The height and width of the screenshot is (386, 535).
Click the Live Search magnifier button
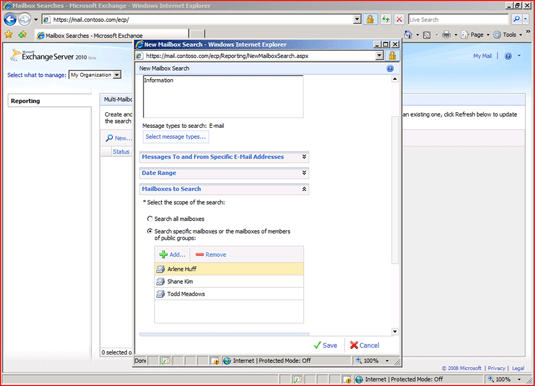[x=517, y=19]
